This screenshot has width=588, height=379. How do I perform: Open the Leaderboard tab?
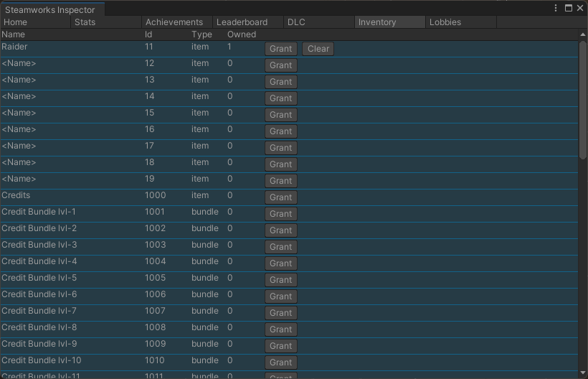click(x=248, y=22)
